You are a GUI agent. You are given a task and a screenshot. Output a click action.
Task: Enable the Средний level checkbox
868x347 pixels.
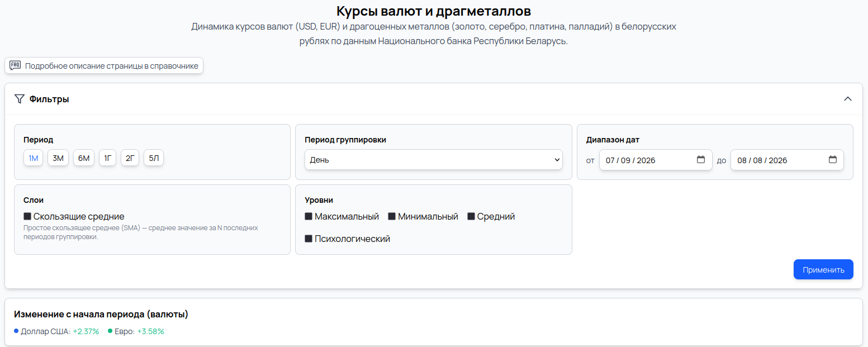[471, 216]
